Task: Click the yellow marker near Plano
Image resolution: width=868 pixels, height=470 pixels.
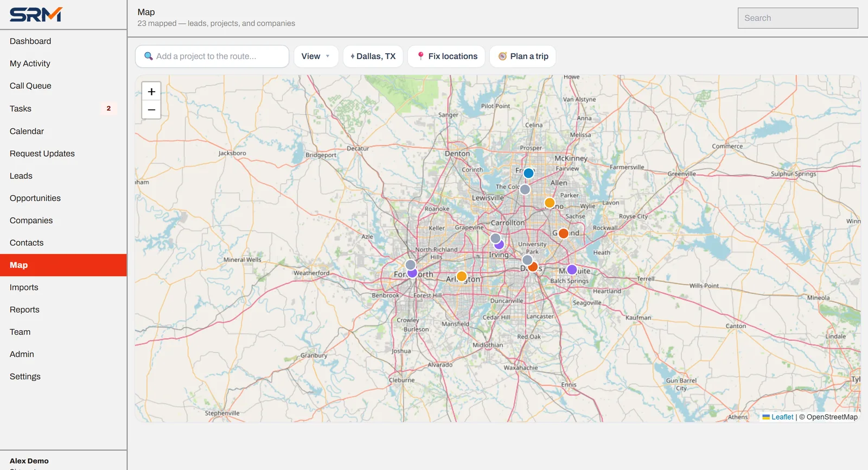Action: click(550, 203)
